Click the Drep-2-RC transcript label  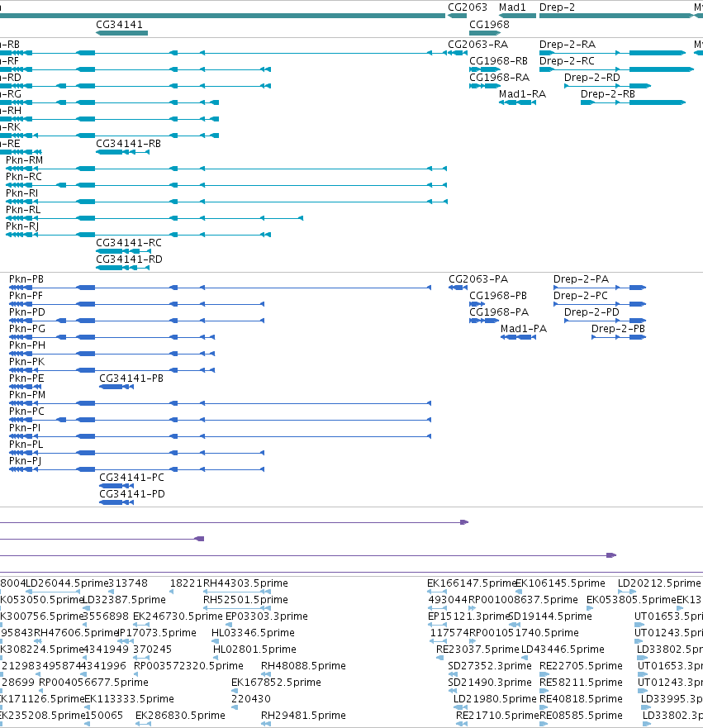[x=567, y=61]
